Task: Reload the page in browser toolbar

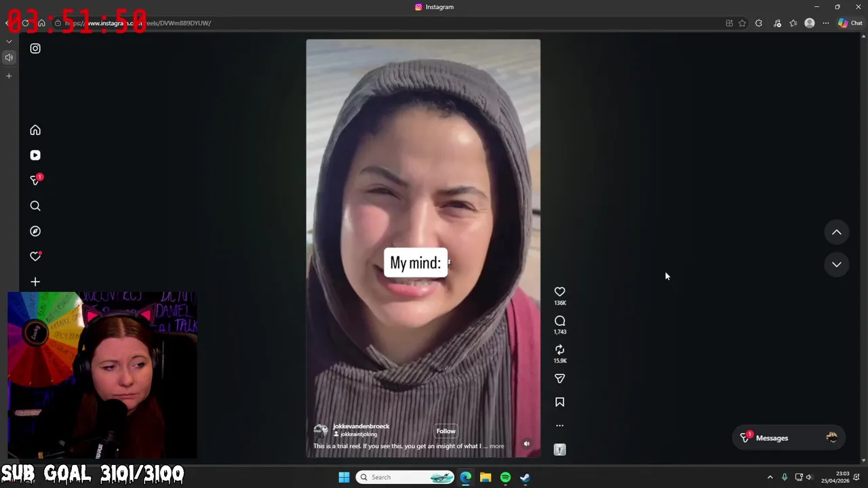Action: [25, 23]
